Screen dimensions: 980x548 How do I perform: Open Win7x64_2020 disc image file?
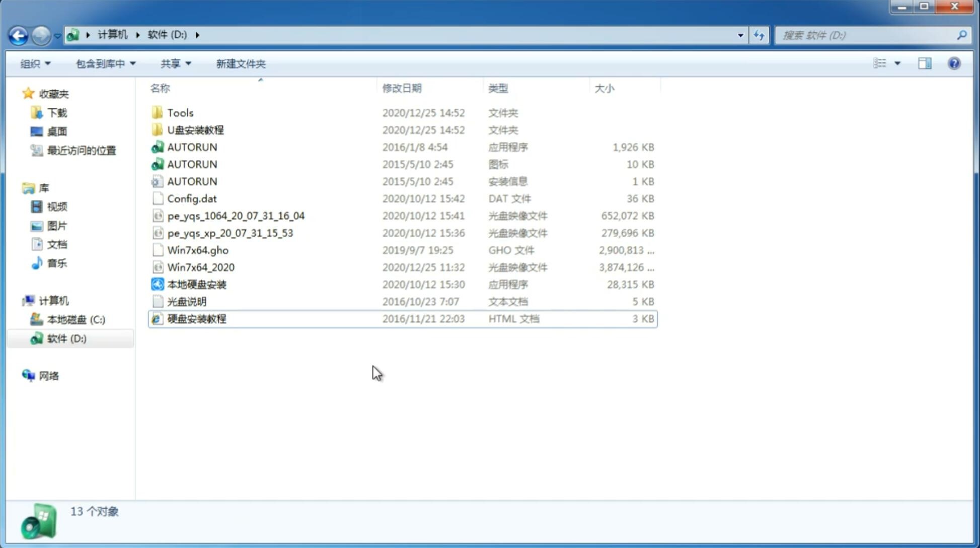[200, 267]
